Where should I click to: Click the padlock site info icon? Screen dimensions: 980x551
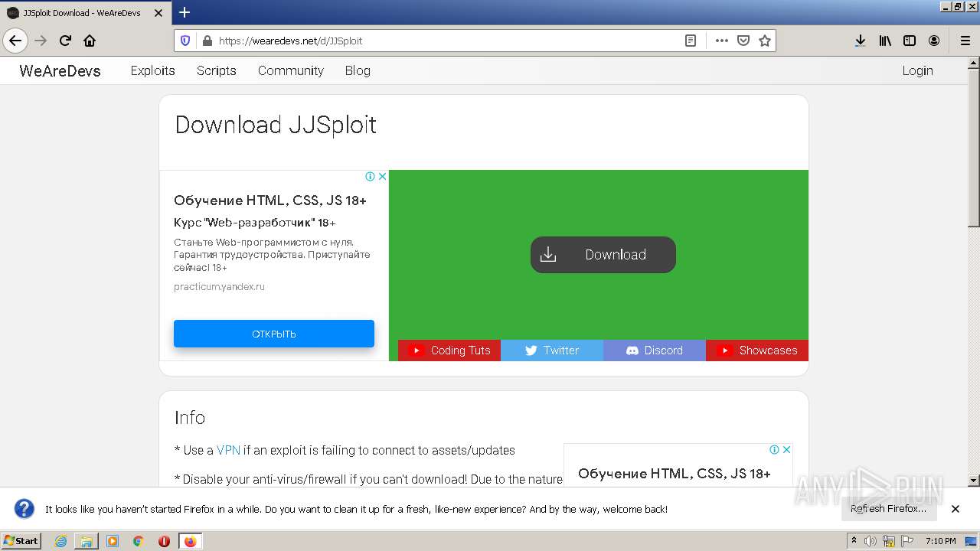[206, 41]
